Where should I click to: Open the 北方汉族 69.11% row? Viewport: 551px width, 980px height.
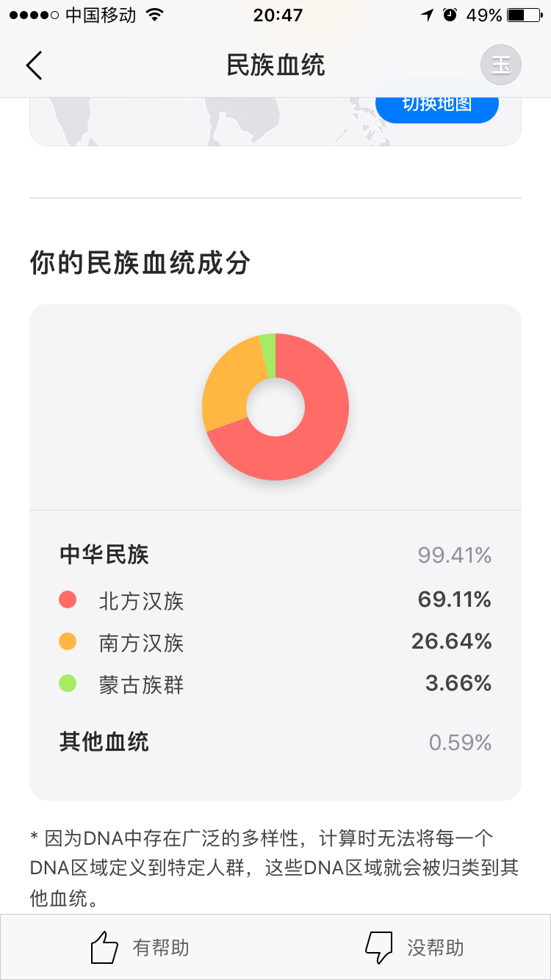click(x=275, y=600)
